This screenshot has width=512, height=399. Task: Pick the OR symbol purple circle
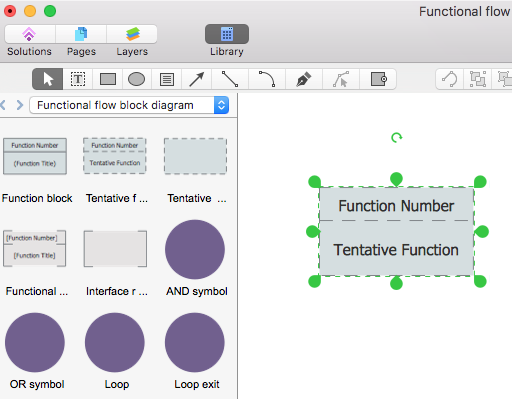tap(35, 342)
